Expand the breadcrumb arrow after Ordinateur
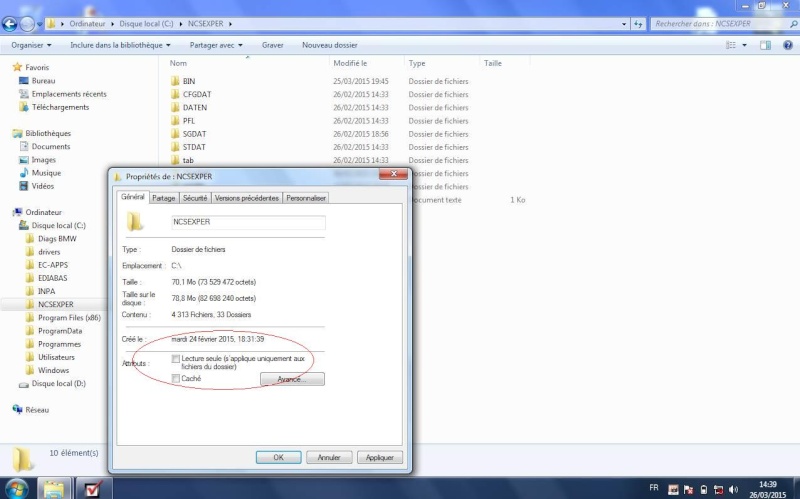This screenshot has width=800, height=499. click(112, 24)
